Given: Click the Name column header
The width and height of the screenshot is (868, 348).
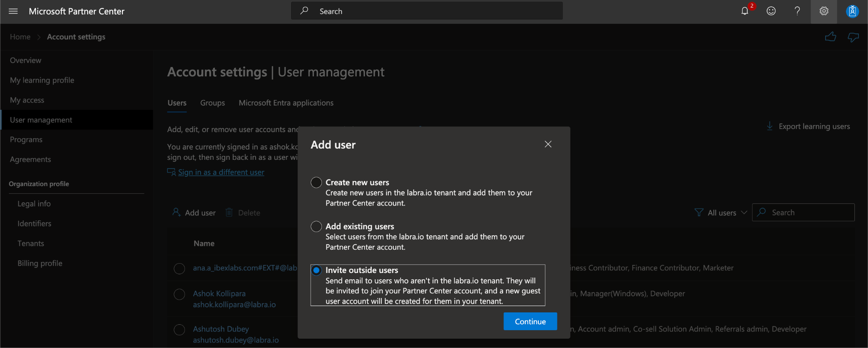Looking at the screenshot, I should click(x=204, y=243).
